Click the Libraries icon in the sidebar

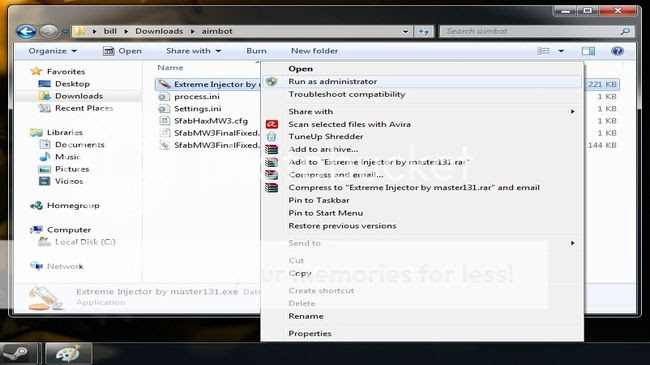coord(36,132)
